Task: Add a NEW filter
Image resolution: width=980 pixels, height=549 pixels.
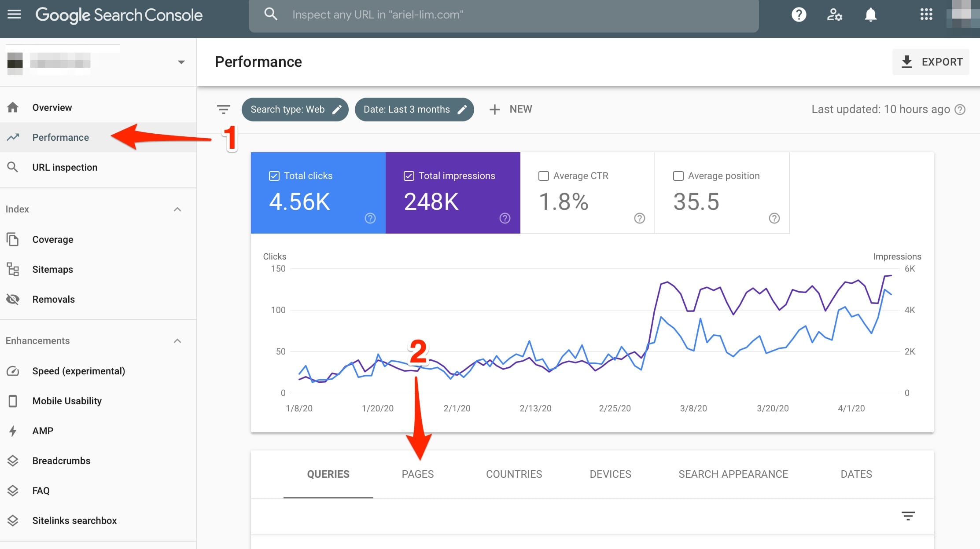Action: coord(511,110)
